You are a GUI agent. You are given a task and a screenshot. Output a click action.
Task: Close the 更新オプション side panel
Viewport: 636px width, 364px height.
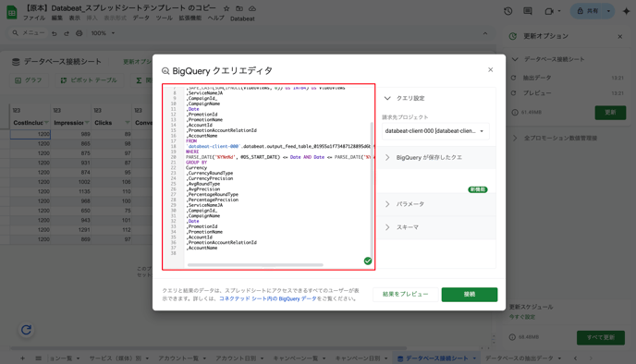(619, 36)
